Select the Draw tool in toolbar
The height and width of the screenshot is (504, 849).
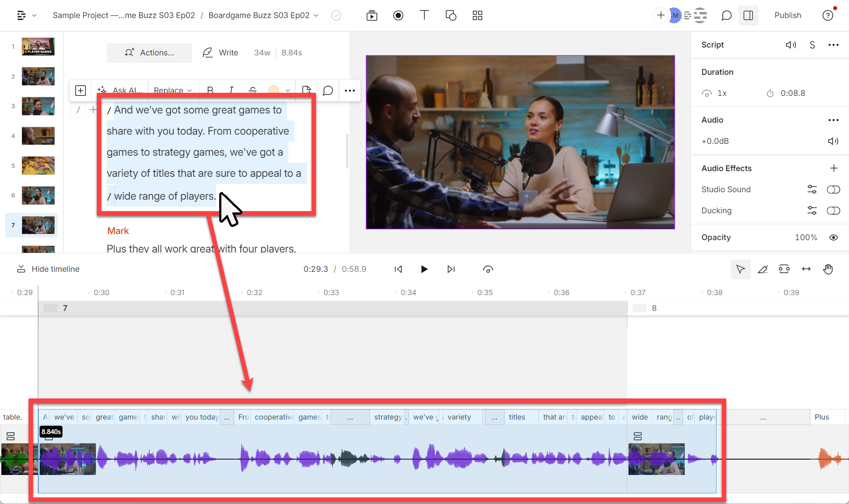pyautogui.click(x=762, y=269)
